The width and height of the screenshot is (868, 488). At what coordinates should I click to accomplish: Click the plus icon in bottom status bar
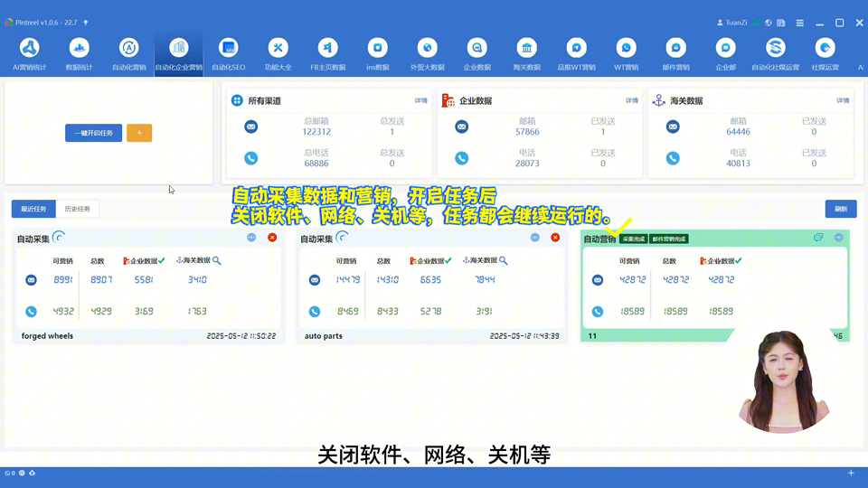851,473
